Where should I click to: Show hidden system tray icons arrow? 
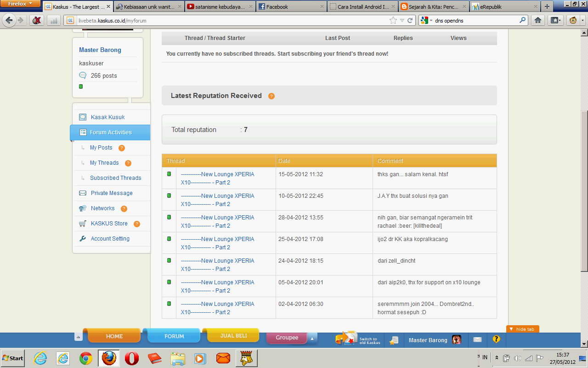(497, 357)
